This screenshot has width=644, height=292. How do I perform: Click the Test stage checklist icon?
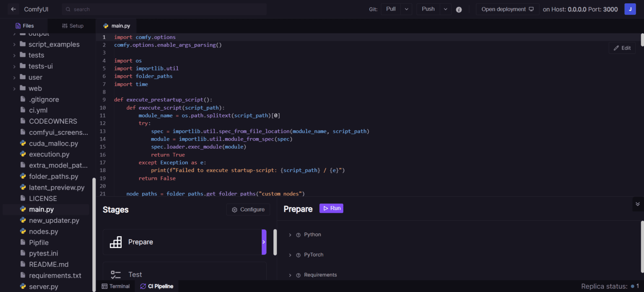tap(116, 275)
